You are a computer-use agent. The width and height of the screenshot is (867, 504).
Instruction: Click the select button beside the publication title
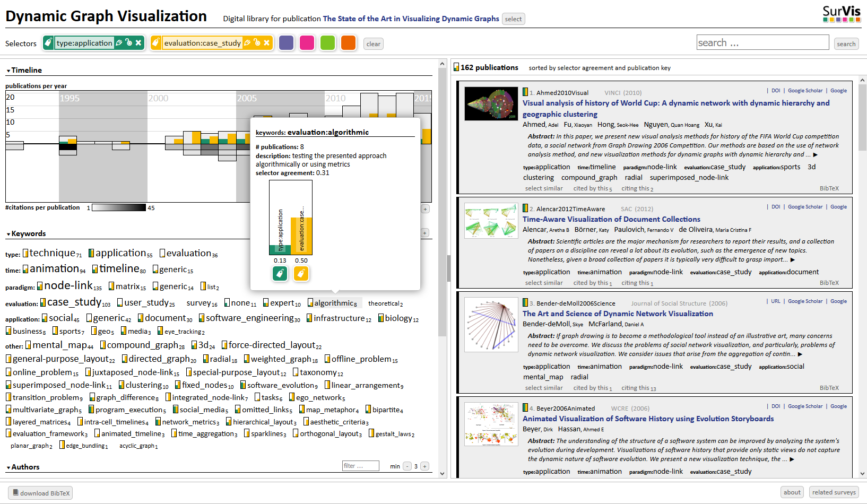[x=513, y=19]
